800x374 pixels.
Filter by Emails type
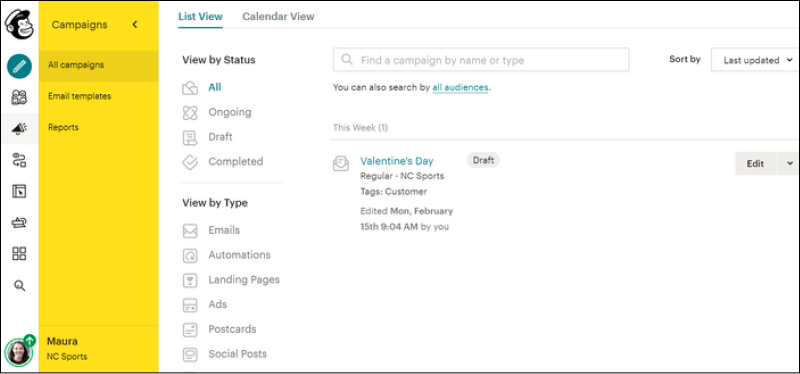pos(224,230)
